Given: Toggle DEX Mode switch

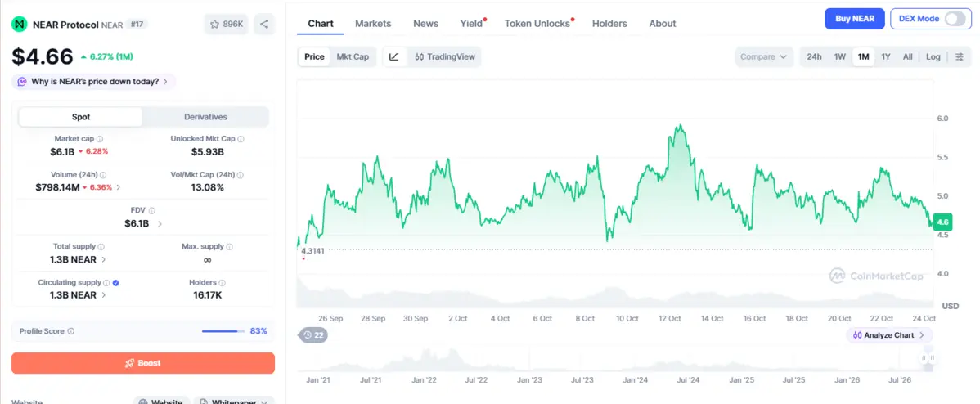Looking at the screenshot, I should tap(955, 19).
